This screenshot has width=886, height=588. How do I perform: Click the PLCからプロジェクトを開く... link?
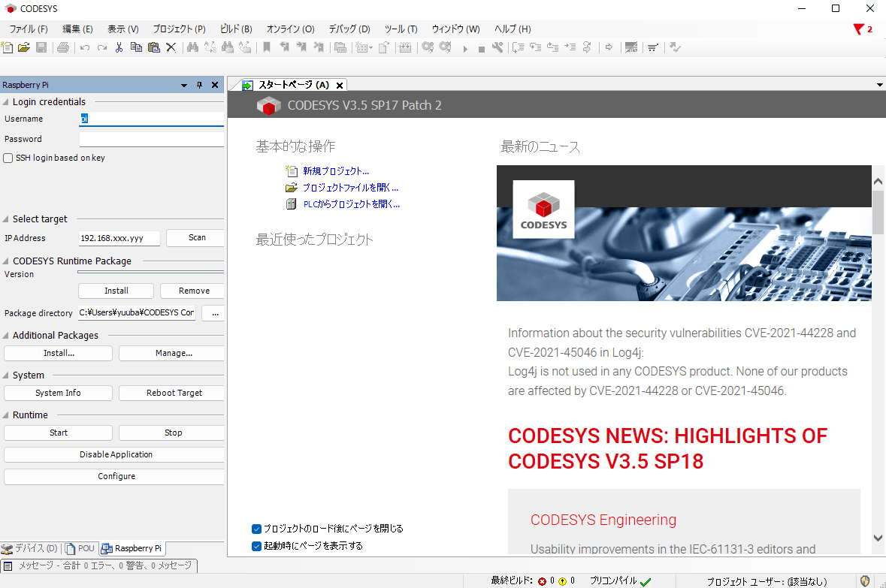[x=352, y=204]
